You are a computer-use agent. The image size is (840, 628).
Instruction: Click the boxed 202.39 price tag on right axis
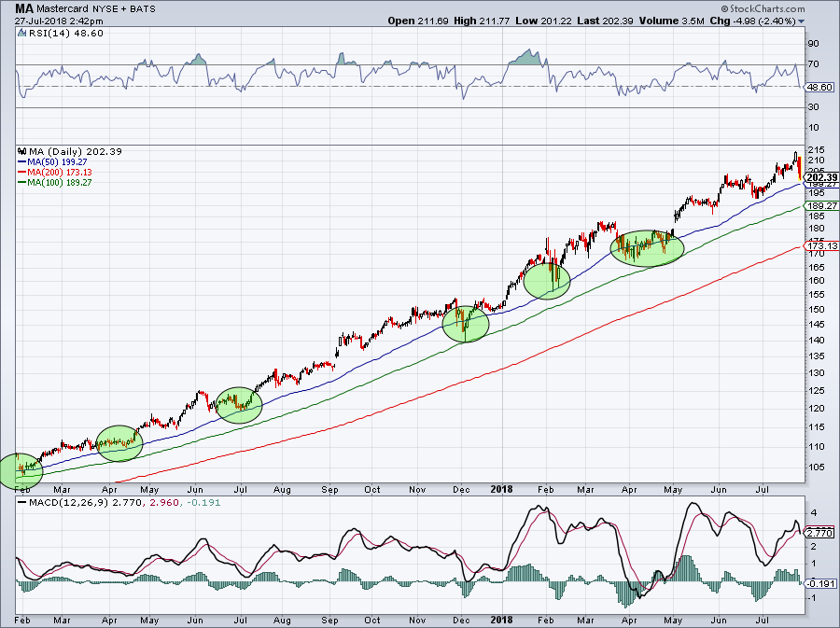pyautogui.click(x=821, y=177)
